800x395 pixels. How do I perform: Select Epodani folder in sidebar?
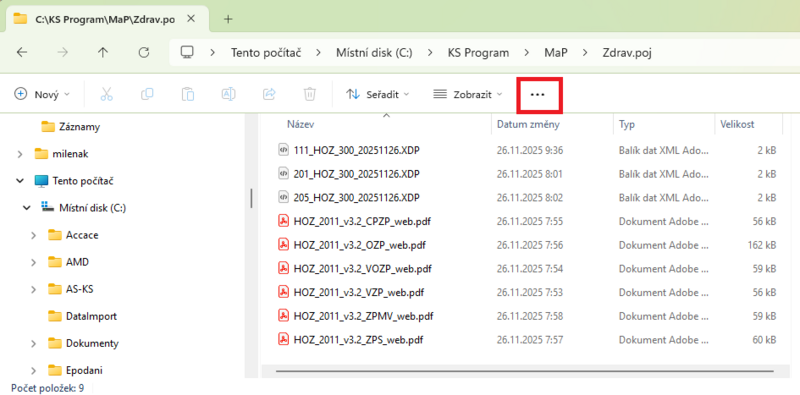tap(76, 370)
